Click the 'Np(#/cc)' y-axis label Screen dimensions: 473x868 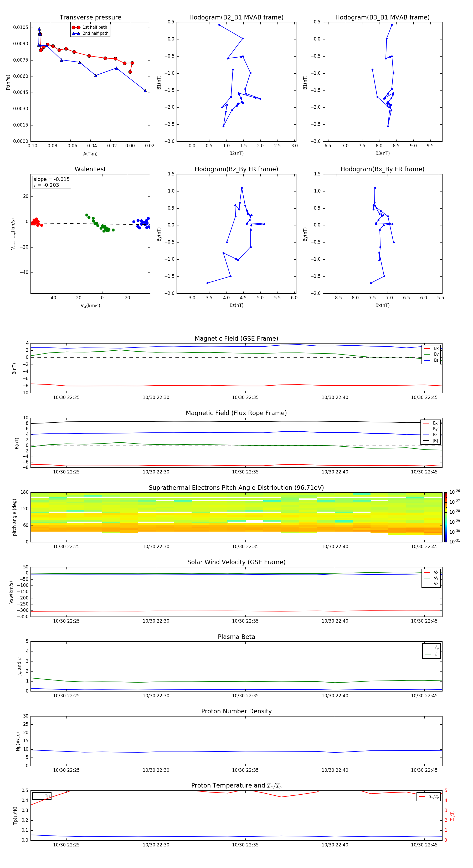point(18,741)
